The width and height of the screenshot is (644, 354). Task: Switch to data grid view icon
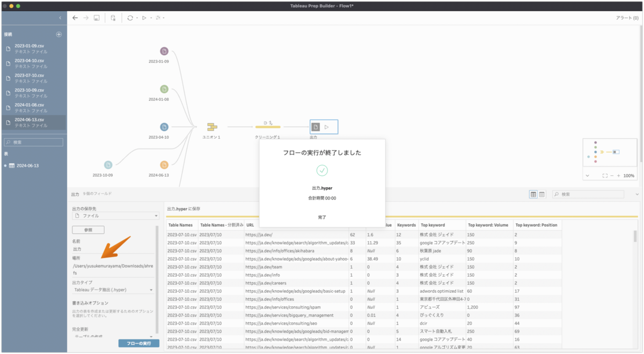click(x=533, y=194)
